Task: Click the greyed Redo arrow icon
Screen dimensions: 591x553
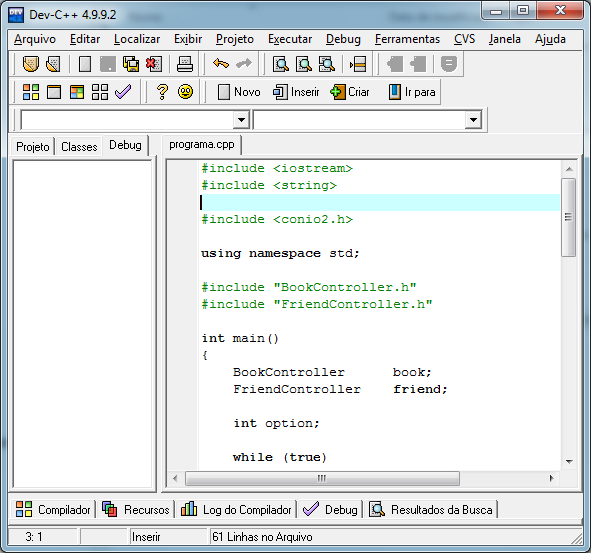Action: coord(244,63)
